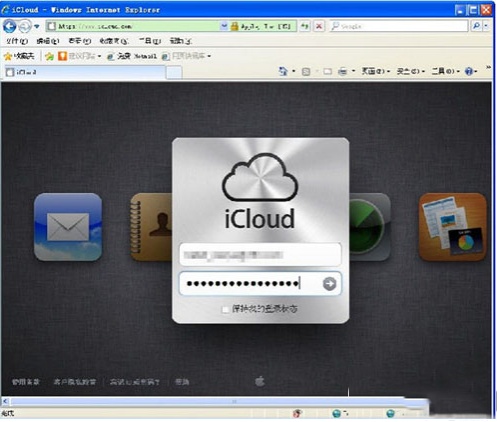Expand the Web Slice Gallery dropdown arrow
The width and height of the screenshot is (497, 422).
209,56
